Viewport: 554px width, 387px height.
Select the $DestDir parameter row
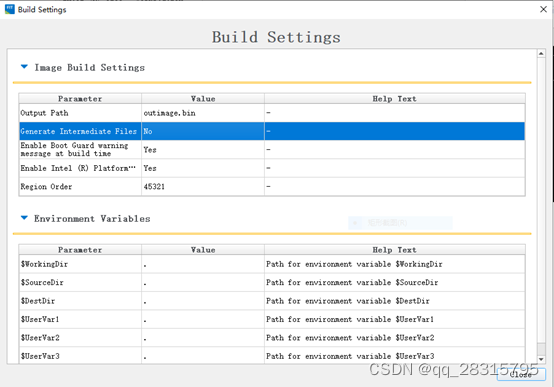tap(272, 301)
